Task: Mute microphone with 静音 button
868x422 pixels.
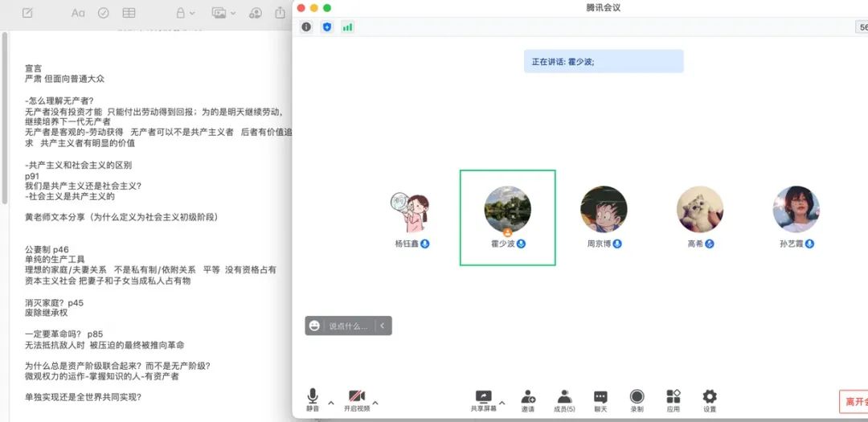Action: 313,399
